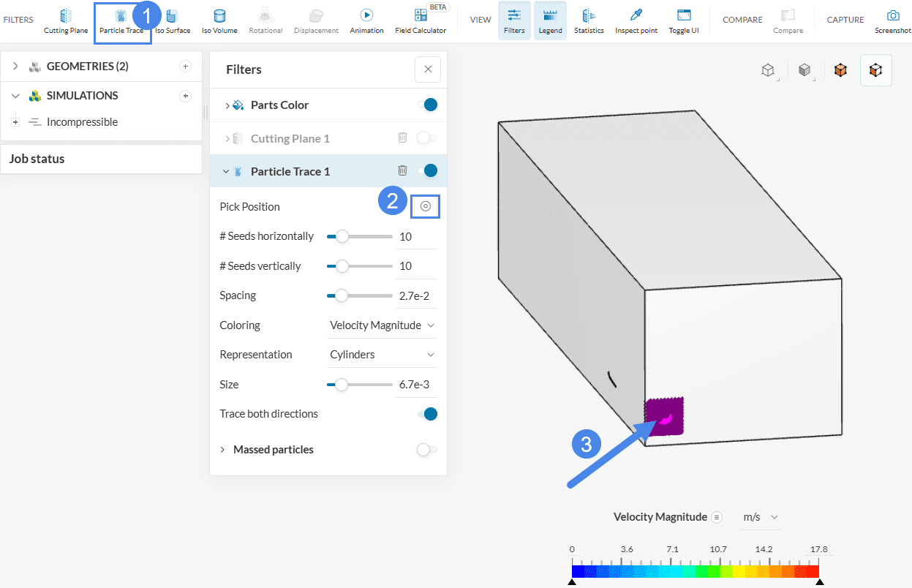Close the Filters panel
The height and width of the screenshot is (588, 912).
pyautogui.click(x=428, y=69)
